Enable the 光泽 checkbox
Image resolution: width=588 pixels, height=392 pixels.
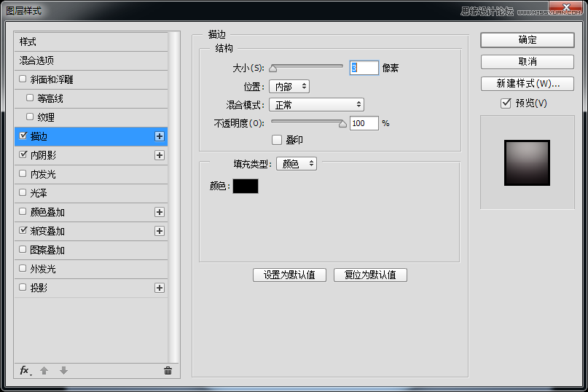click(x=23, y=192)
